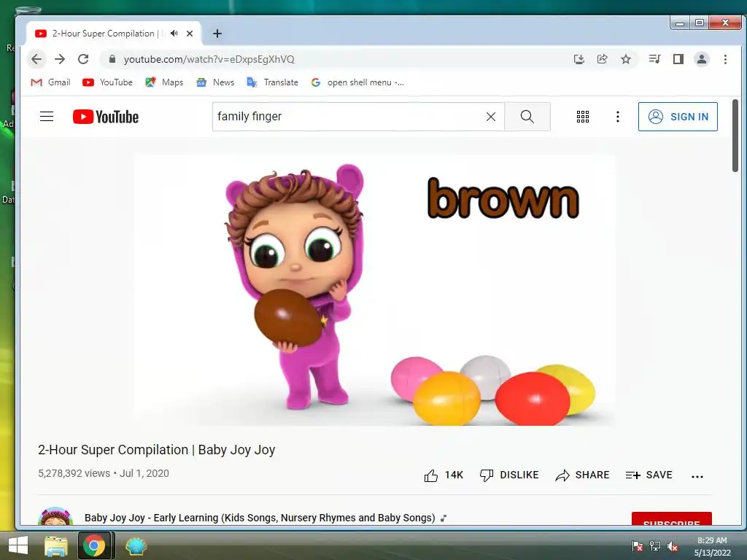Open the YouTube bookmark
Viewport: 747px width, 560px height.
(108, 82)
